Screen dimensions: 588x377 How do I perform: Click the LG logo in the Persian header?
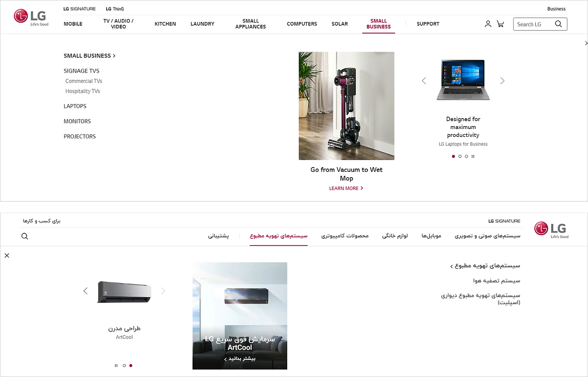point(551,230)
